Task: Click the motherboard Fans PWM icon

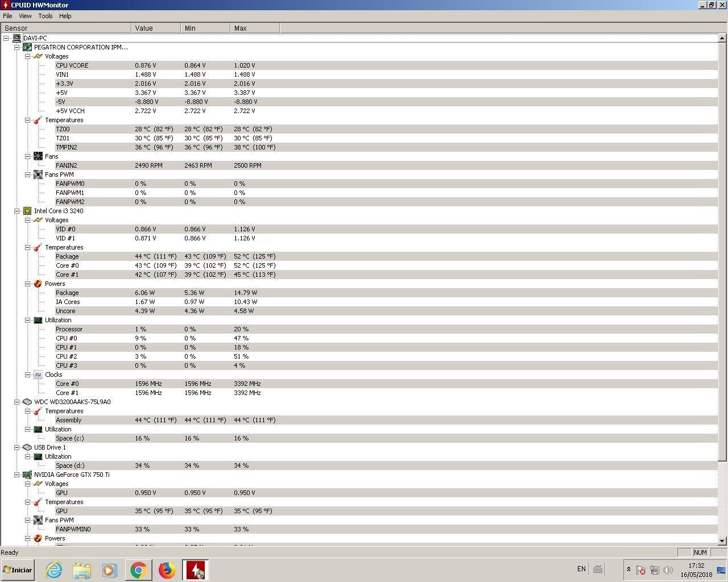Action: tap(38, 174)
